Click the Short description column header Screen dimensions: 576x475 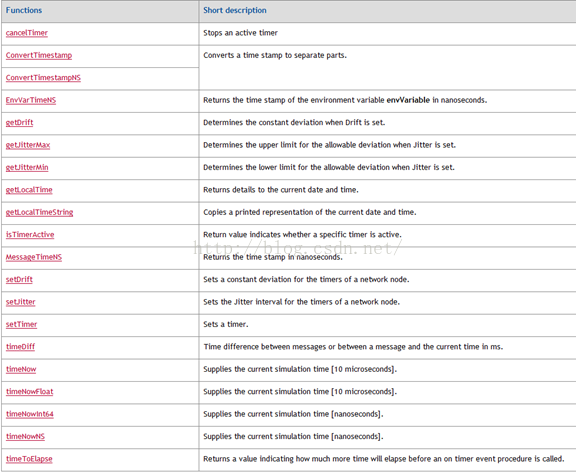(235, 10)
